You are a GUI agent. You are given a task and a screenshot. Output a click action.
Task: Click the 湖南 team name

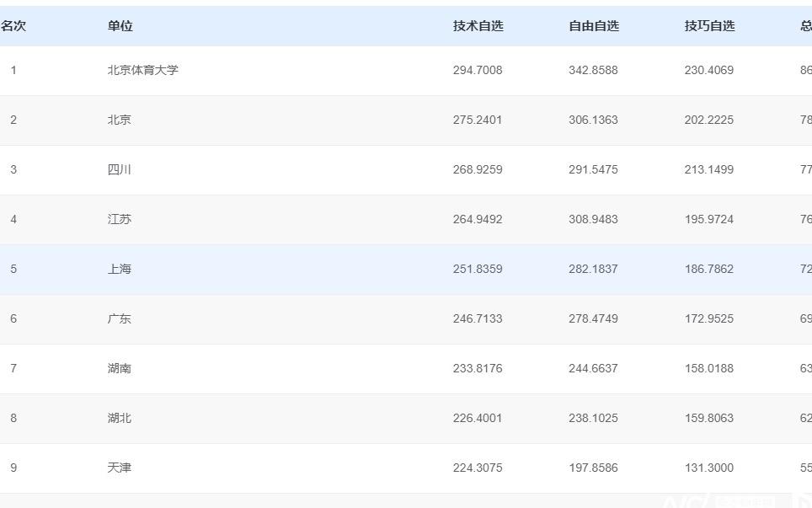pyautogui.click(x=119, y=369)
